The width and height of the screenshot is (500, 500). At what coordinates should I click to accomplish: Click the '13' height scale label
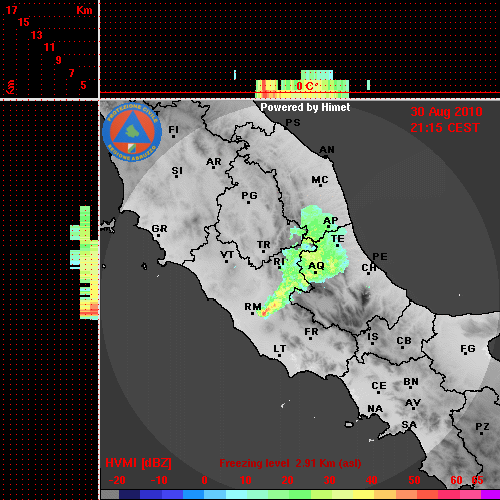(37, 35)
